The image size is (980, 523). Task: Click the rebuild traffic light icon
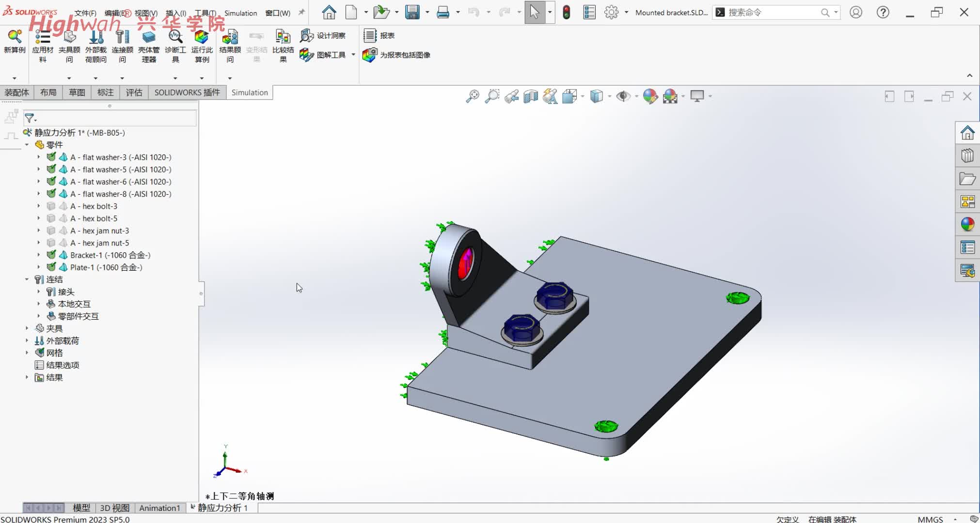(566, 13)
